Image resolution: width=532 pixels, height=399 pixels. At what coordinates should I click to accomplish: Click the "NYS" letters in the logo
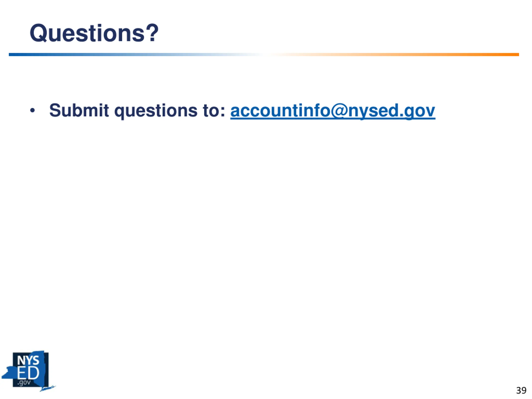[28, 361]
